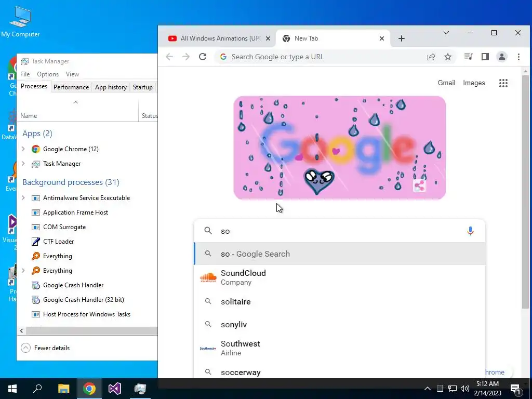Open the network tray icon
This screenshot has width=532, height=399.
[453, 389]
